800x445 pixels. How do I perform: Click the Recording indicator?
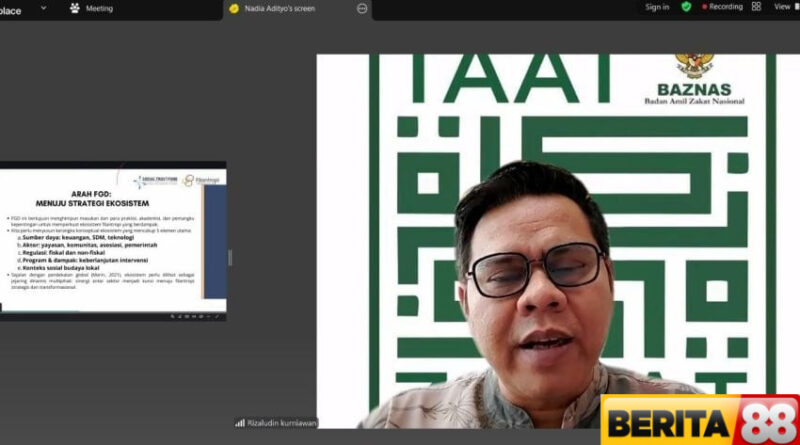722,7
